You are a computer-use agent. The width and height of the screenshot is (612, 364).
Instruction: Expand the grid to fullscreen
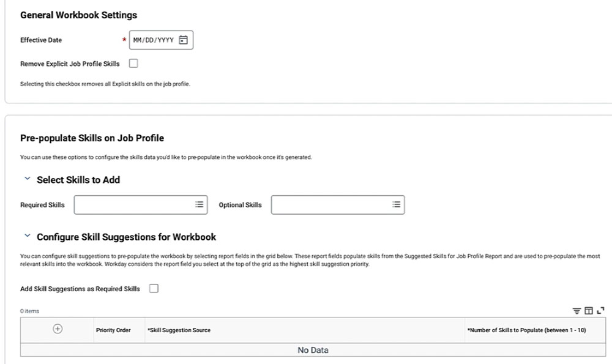point(601,311)
